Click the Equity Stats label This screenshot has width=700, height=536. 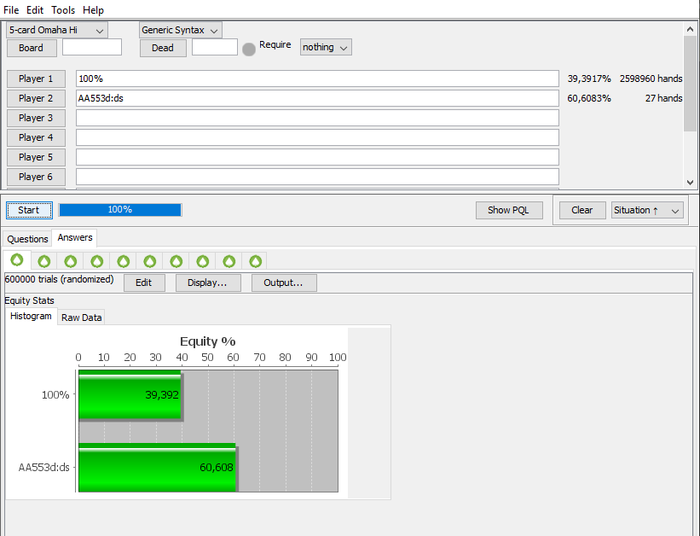coord(29,301)
